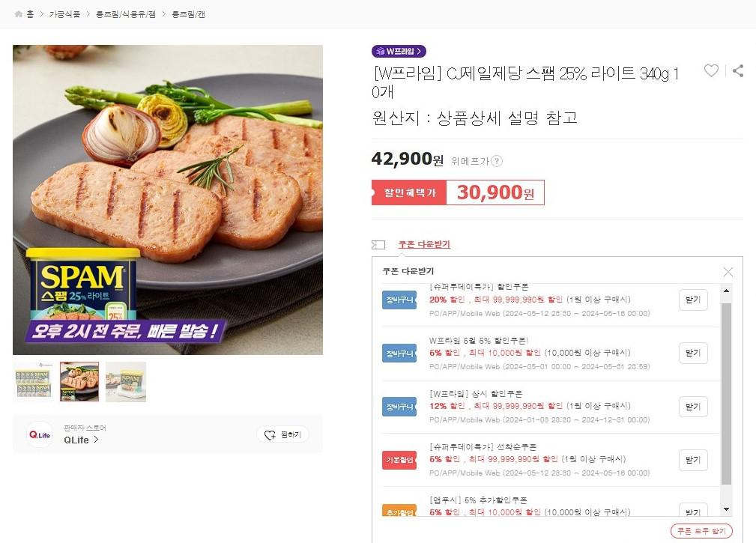Go to the 가공식품 breadcrumb category
756x543 pixels.
click(64, 14)
